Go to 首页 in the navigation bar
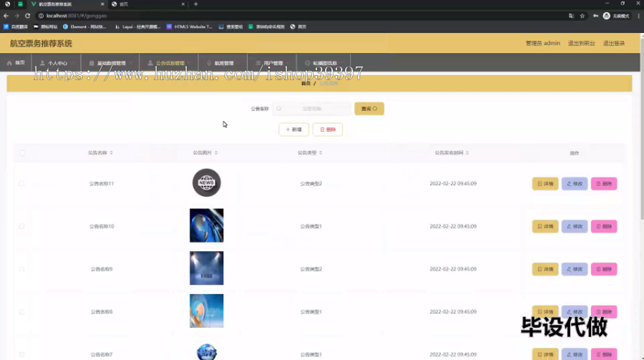Viewport: 644px width, 360px height. click(x=16, y=63)
